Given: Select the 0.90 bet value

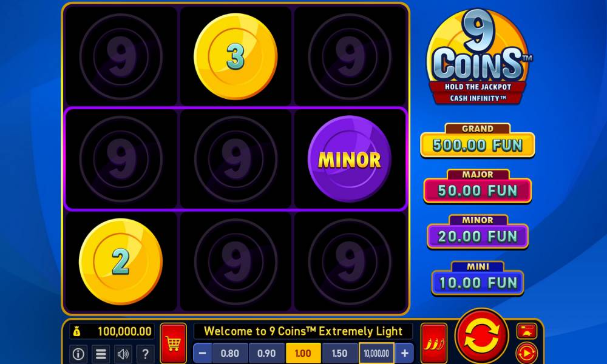Looking at the screenshot, I should pyautogui.click(x=266, y=353).
